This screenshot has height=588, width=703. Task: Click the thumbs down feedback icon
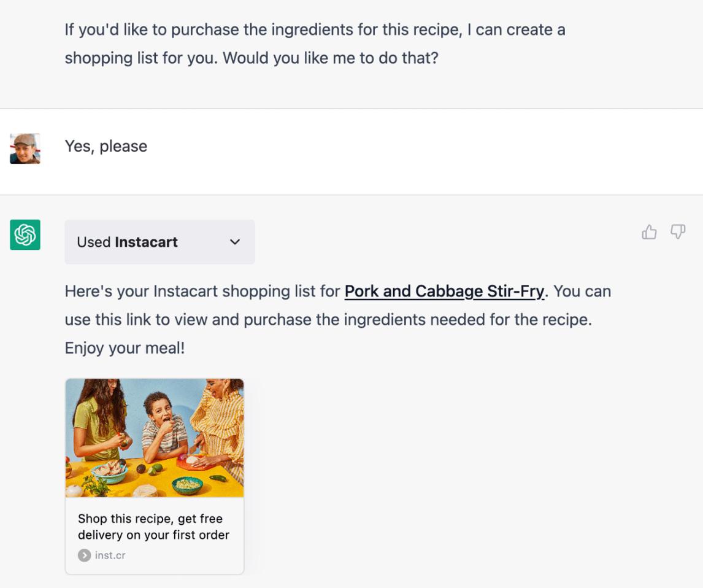tap(678, 232)
